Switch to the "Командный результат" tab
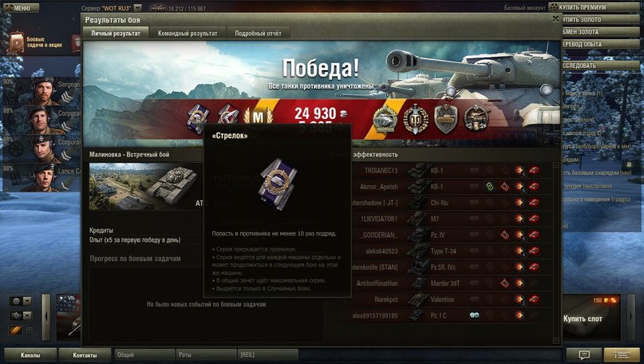 click(188, 34)
